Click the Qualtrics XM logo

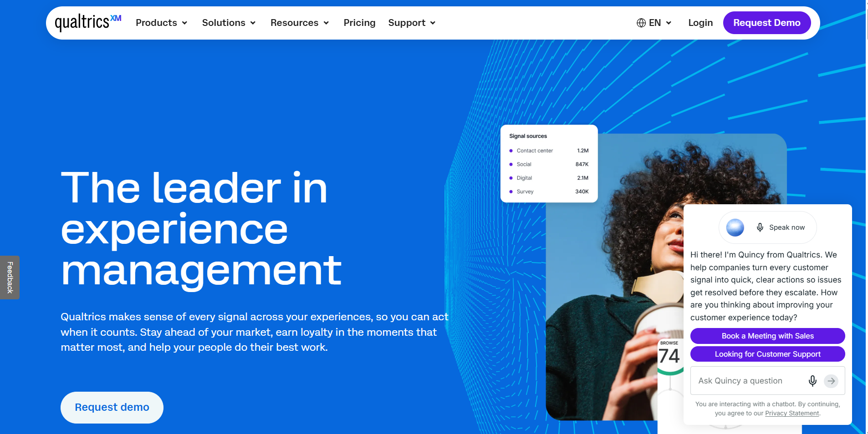click(x=88, y=22)
